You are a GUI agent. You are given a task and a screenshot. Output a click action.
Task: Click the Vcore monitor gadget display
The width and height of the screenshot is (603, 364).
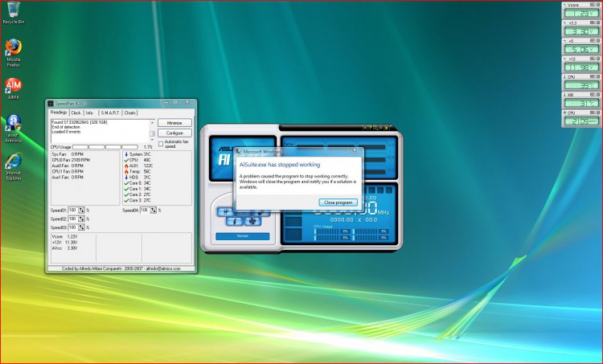coord(581,14)
